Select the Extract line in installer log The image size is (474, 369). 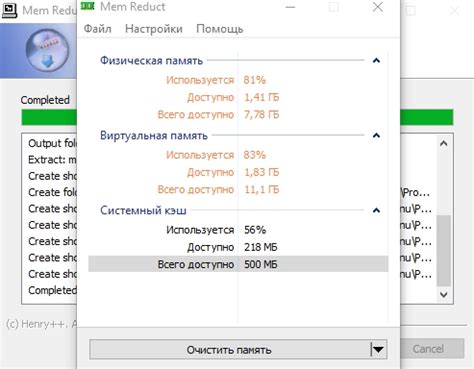coord(52,160)
